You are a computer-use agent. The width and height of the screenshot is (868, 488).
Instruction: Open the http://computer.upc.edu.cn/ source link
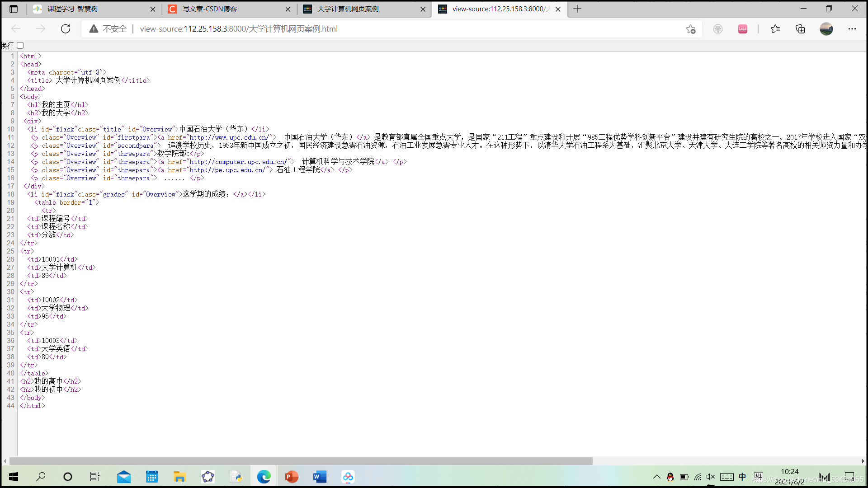(237, 162)
